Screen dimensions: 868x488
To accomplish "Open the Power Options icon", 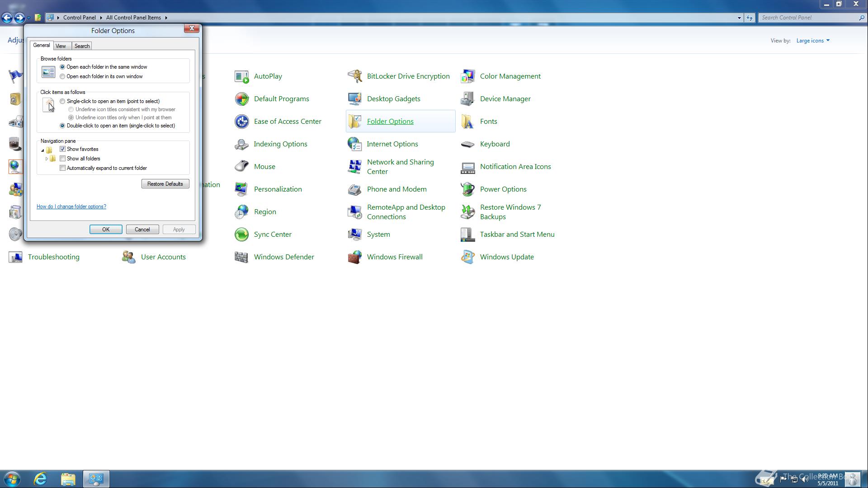I will [x=467, y=189].
